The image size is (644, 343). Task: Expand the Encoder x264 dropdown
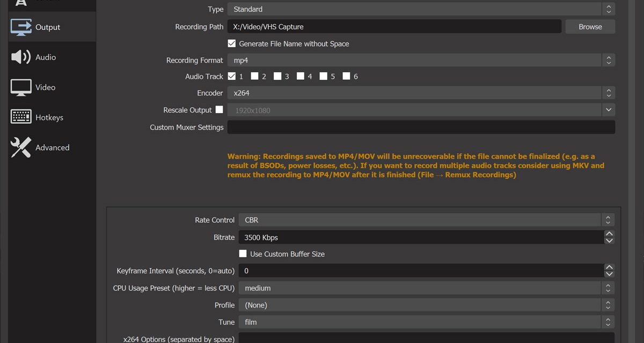tap(421, 93)
